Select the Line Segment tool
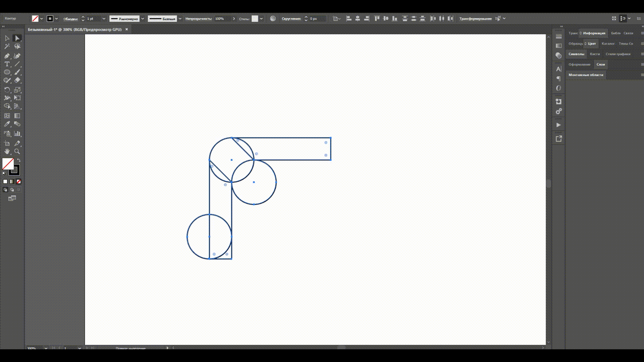 17,64
